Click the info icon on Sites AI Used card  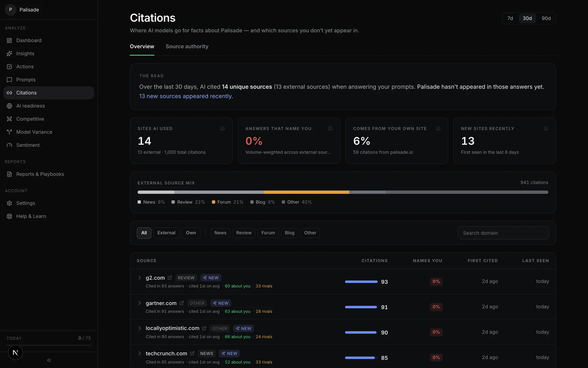click(x=223, y=128)
